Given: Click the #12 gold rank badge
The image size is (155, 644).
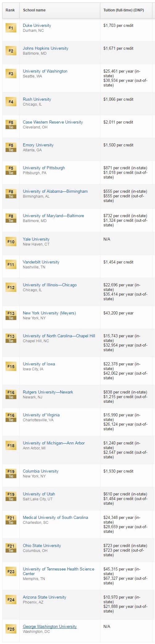Looking at the screenshot, I should click(x=11, y=287).
